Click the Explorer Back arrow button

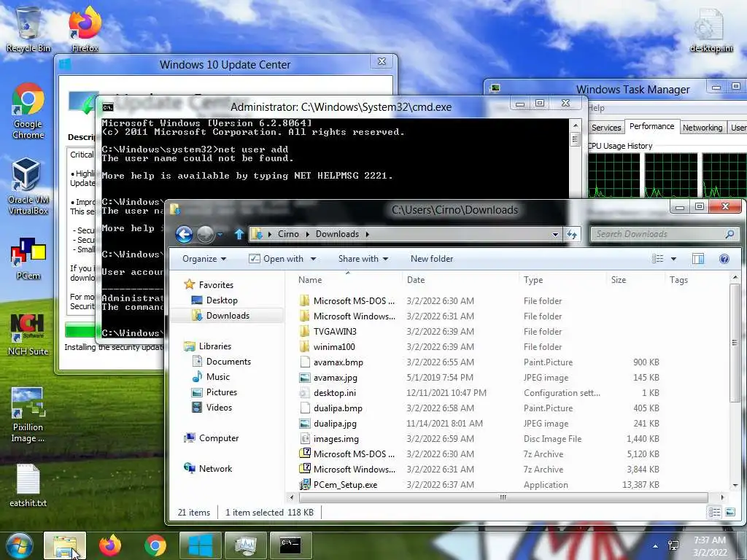(x=184, y=234)
